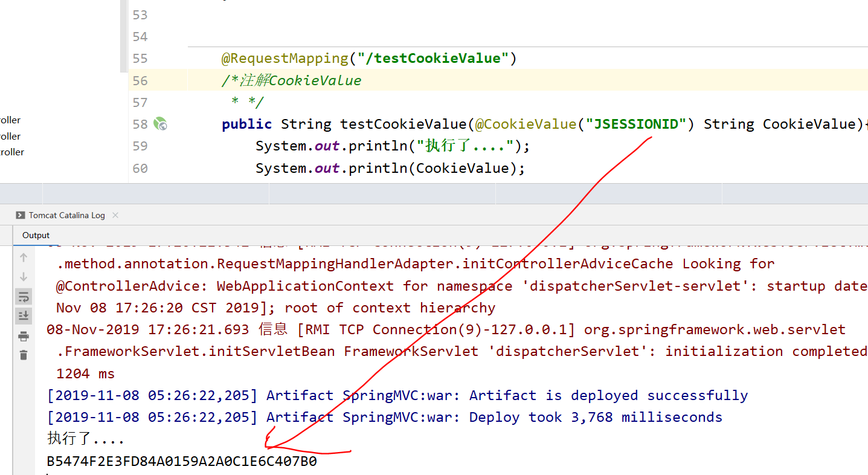The image size is (868, 475).
Task: Click the comment line "/*注解CookieValue"
Action: 292,80
